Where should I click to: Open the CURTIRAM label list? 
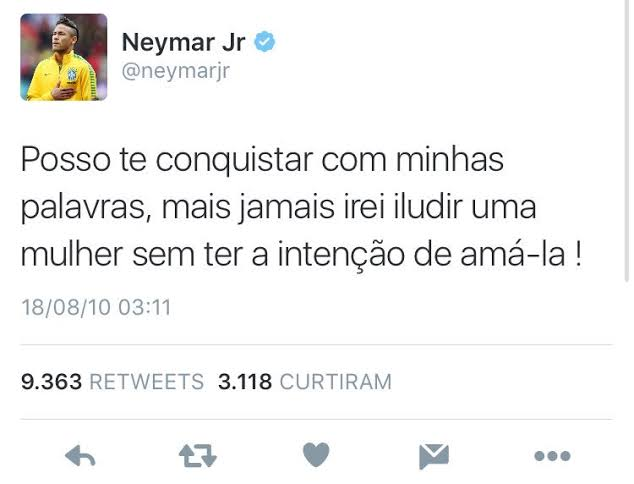point(336,382)
